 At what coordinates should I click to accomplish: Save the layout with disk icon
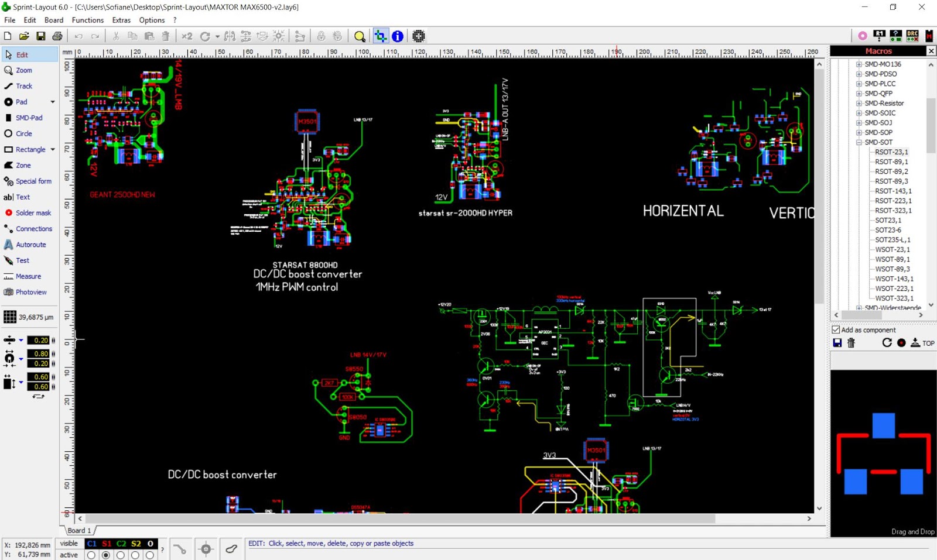pos(40,36)
